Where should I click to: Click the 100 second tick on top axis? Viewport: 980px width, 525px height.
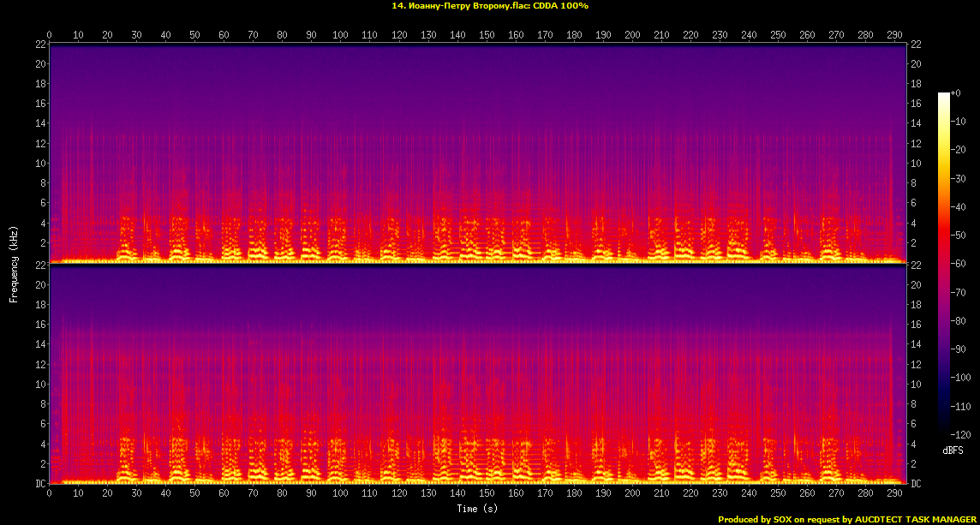point(341,35)
